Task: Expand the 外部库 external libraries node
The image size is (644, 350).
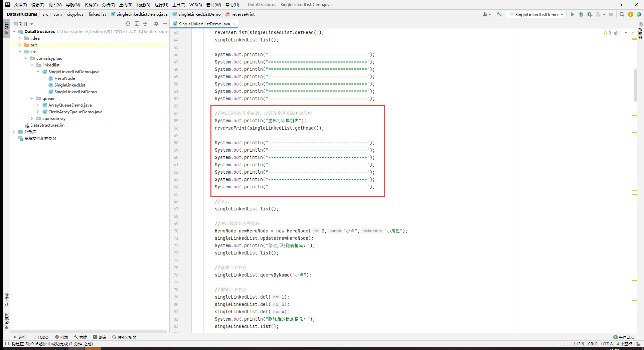Action: tap(14, 132)
